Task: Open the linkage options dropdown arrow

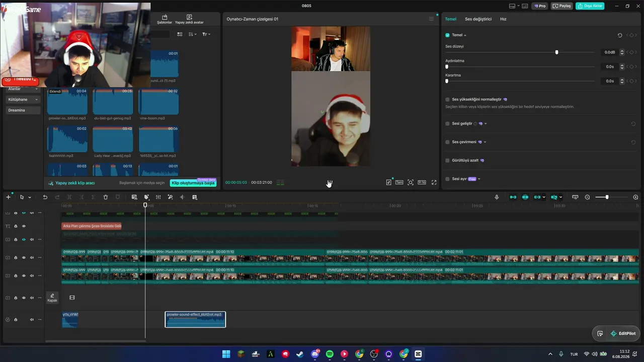Action: click(544, 198)
